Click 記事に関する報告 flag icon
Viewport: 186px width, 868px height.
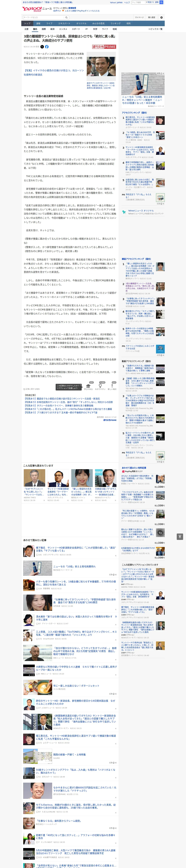[24, 389]
